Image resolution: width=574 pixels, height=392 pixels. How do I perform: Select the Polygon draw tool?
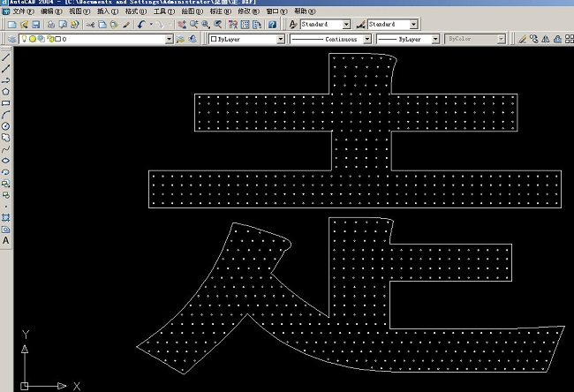pos(6,91)
